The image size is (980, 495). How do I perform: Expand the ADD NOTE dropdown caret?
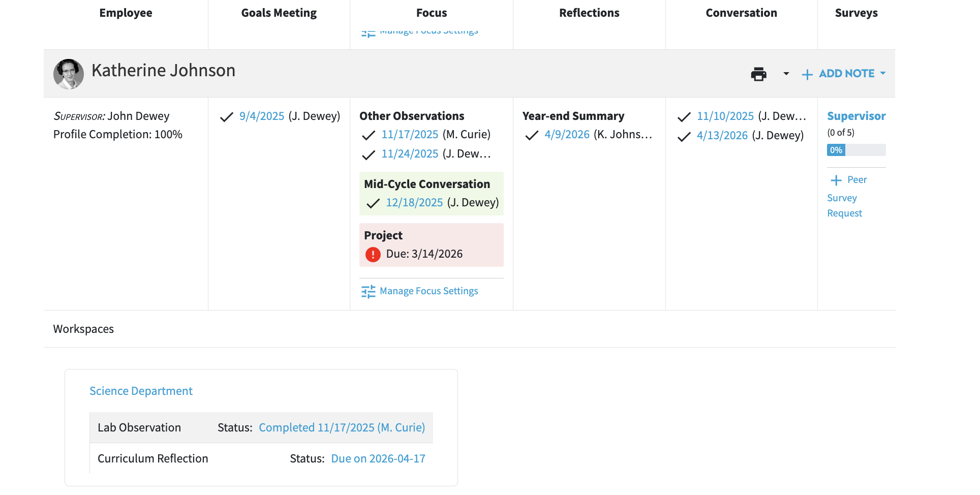pos(883,73)
